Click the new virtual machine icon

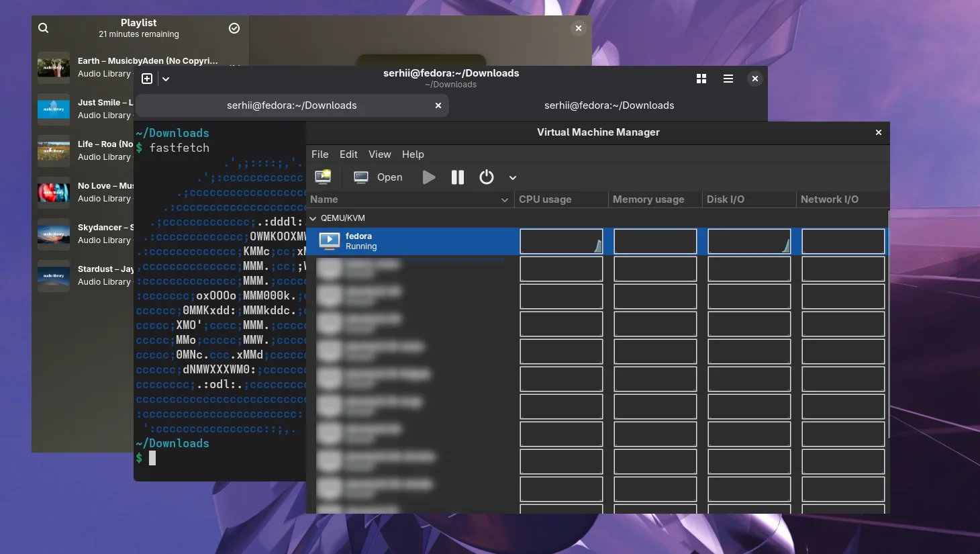point(324,177)
